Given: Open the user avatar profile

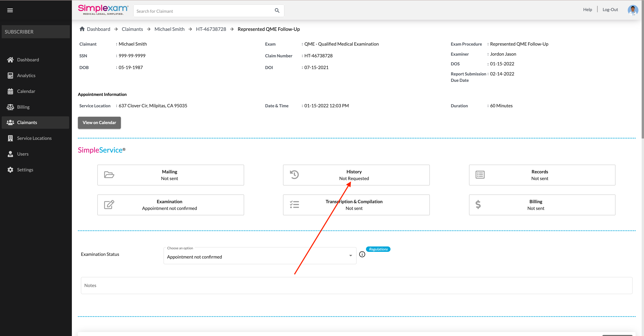Looking at the screenshot, I should tap(633, 10).
